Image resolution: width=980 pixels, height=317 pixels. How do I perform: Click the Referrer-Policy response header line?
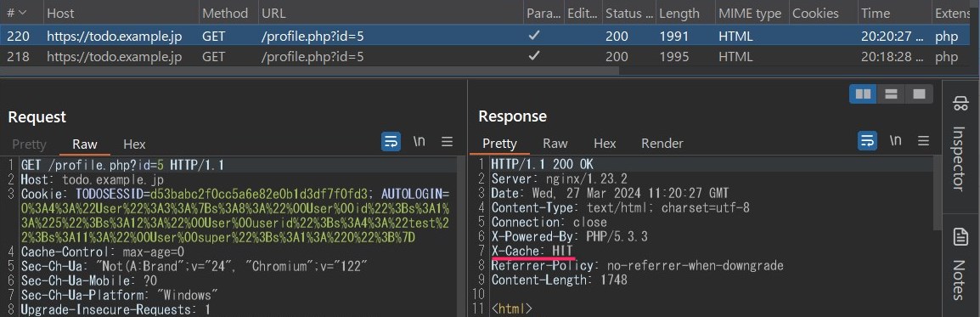coord(637,265)
